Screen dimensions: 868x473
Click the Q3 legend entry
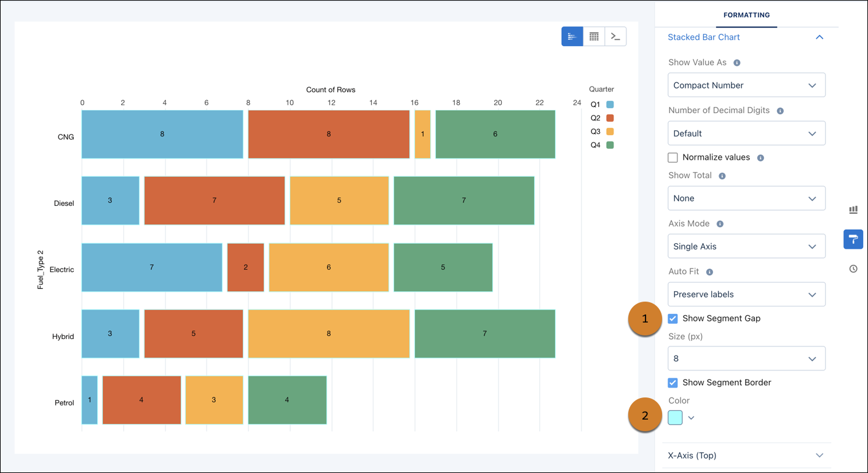click(x=602, y=131)
